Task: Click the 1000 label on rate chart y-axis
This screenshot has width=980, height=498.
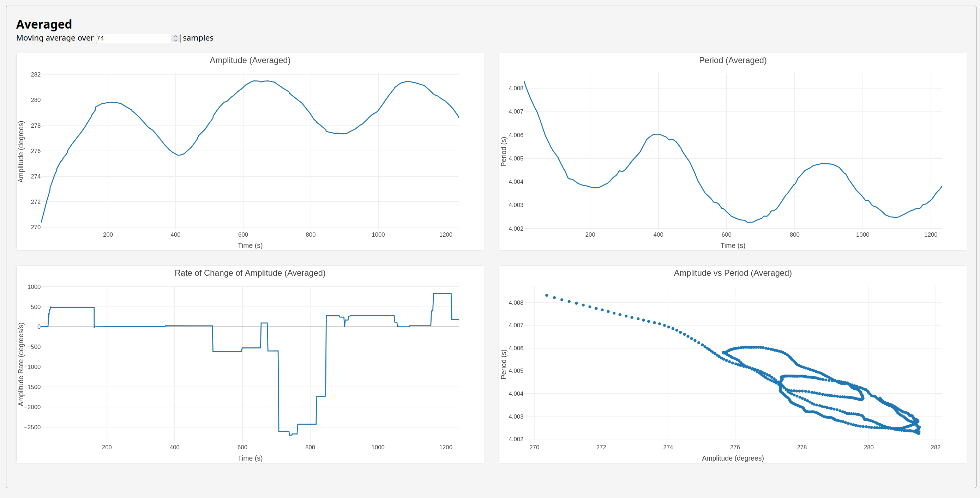Action: [34, 287]
